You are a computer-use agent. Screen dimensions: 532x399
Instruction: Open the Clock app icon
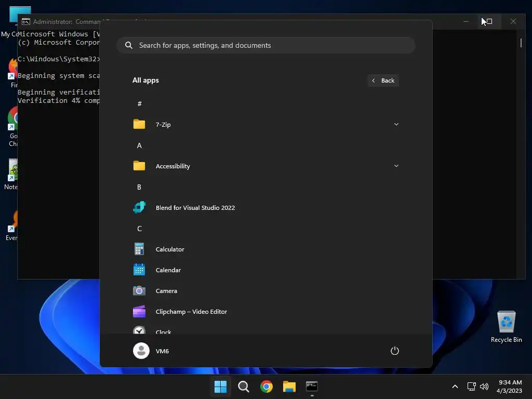pyautogui.click(x=139, y=330)
